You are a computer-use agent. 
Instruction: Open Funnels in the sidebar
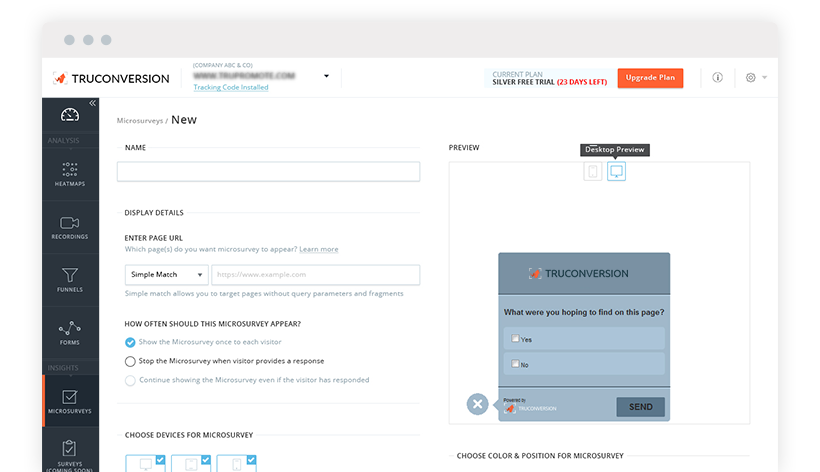pos(70,280)
